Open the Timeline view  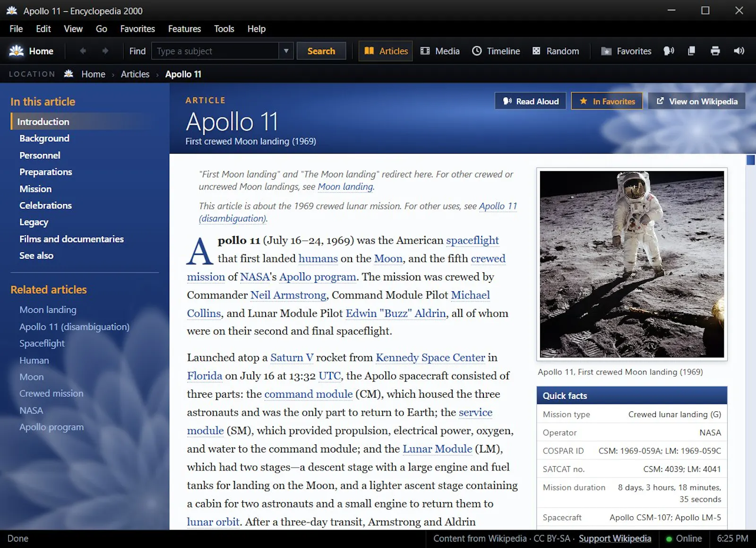click(496, 51)
